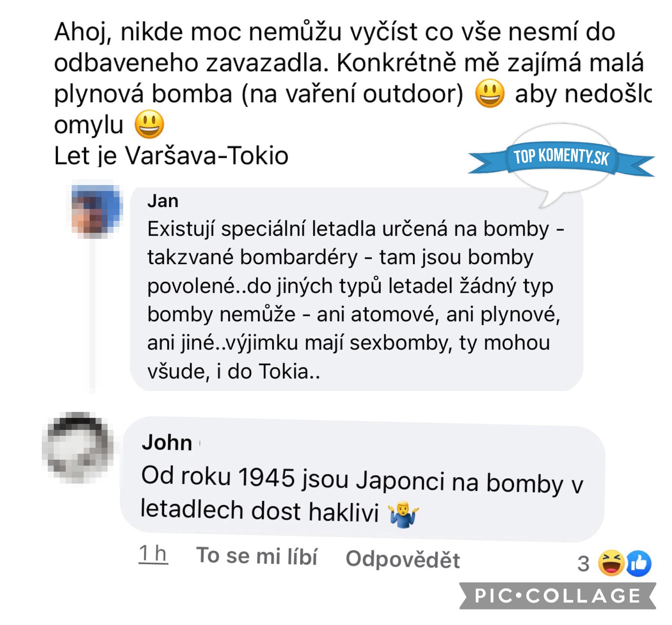Click the laughing reaction emoji
This screenshot has height=625, width=672.
[x=611, y=563]
